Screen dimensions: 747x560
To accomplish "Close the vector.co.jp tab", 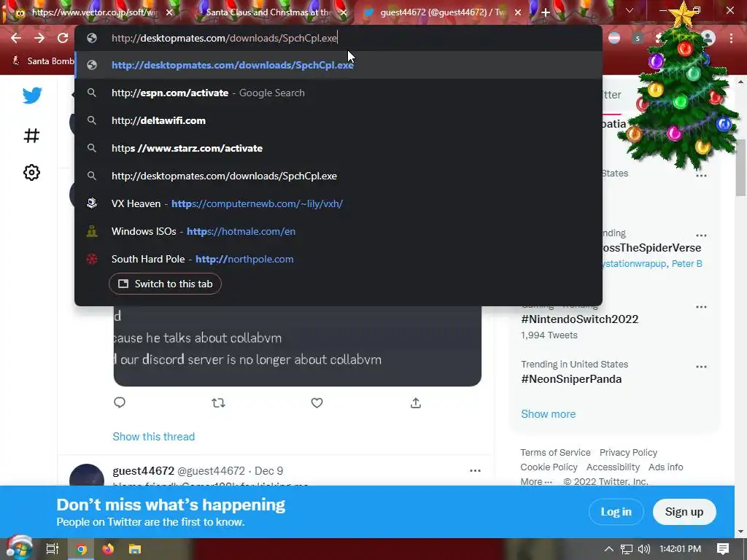I will [x=169, y=12].
